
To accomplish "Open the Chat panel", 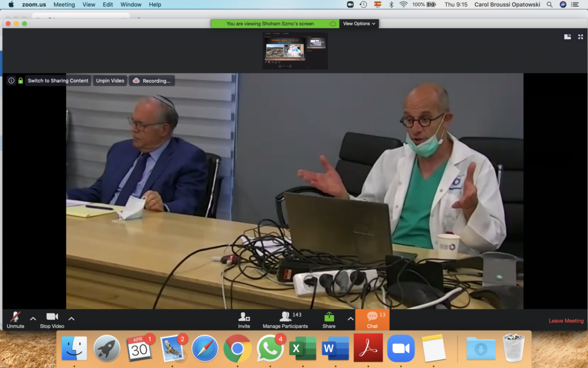I will click(372, 320).
